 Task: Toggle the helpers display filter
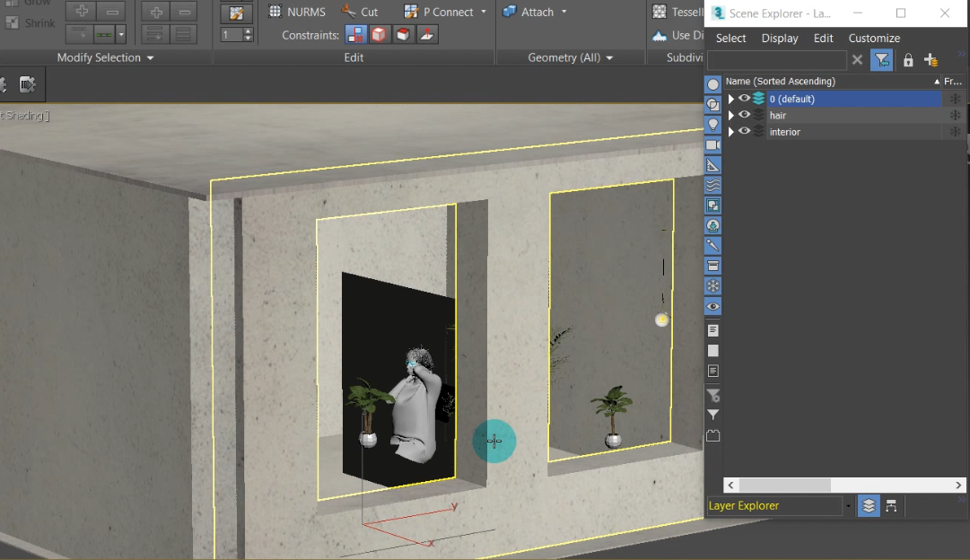pos(712,165)
